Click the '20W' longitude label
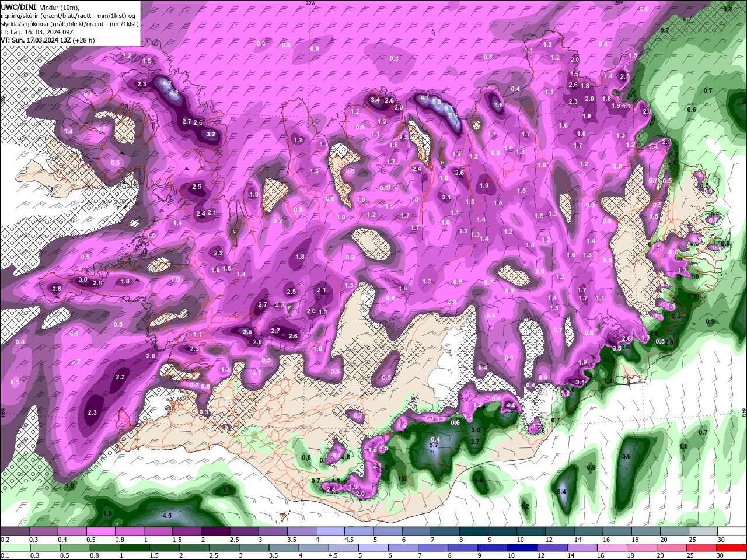 tap(310, 2)
